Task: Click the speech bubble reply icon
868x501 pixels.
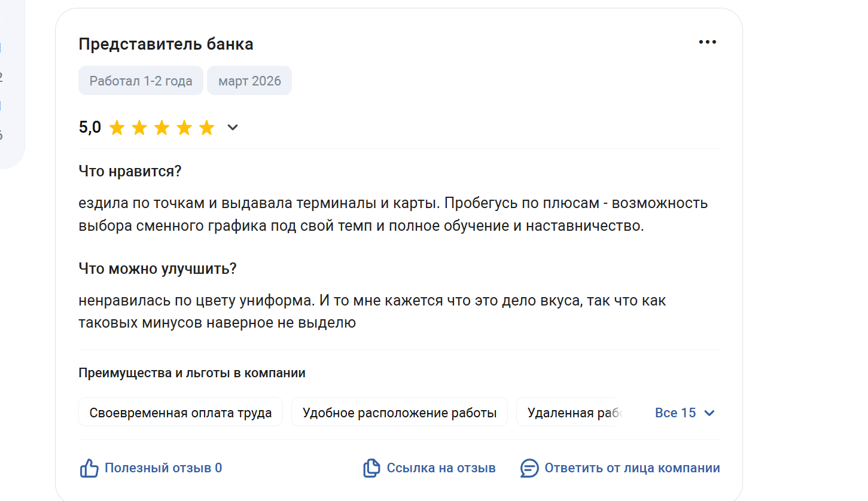Action: [529, 468]
